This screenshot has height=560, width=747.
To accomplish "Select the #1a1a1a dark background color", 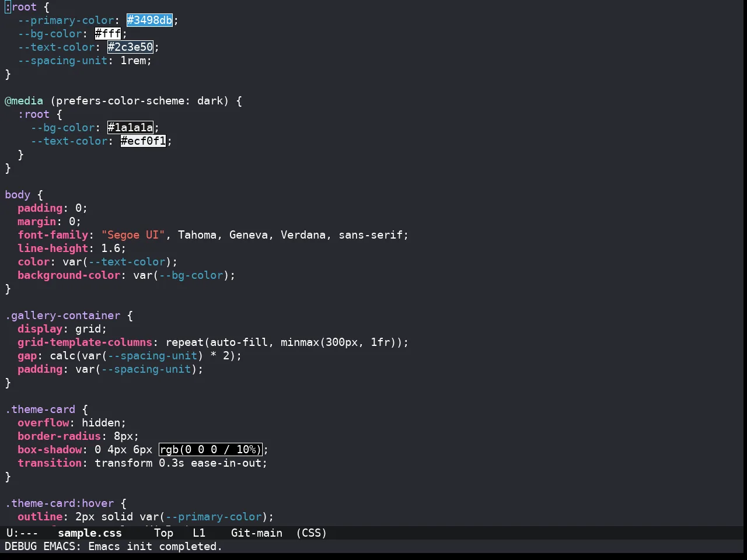I will [130, 128].
